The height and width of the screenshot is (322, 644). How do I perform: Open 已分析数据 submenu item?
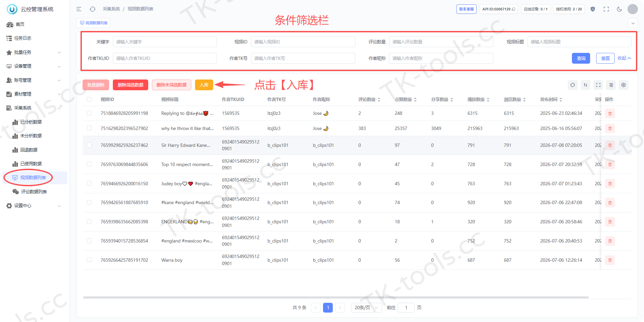[x=35, y=122]
